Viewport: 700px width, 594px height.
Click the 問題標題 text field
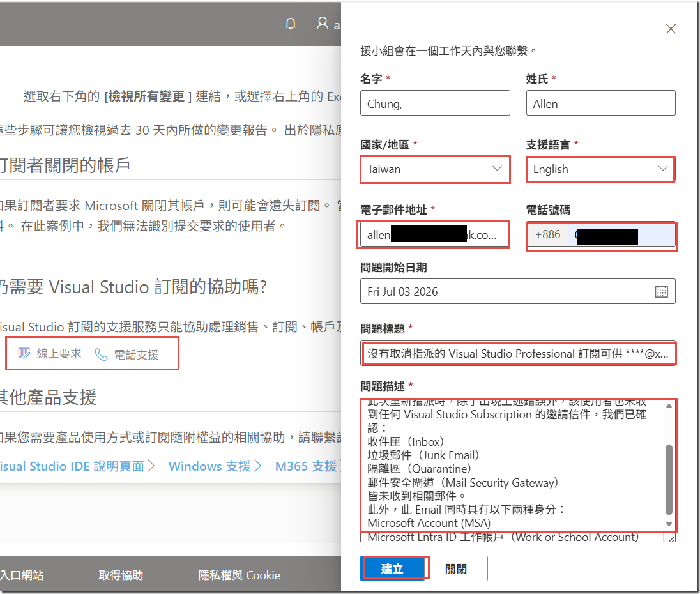[x=518, y=353]
